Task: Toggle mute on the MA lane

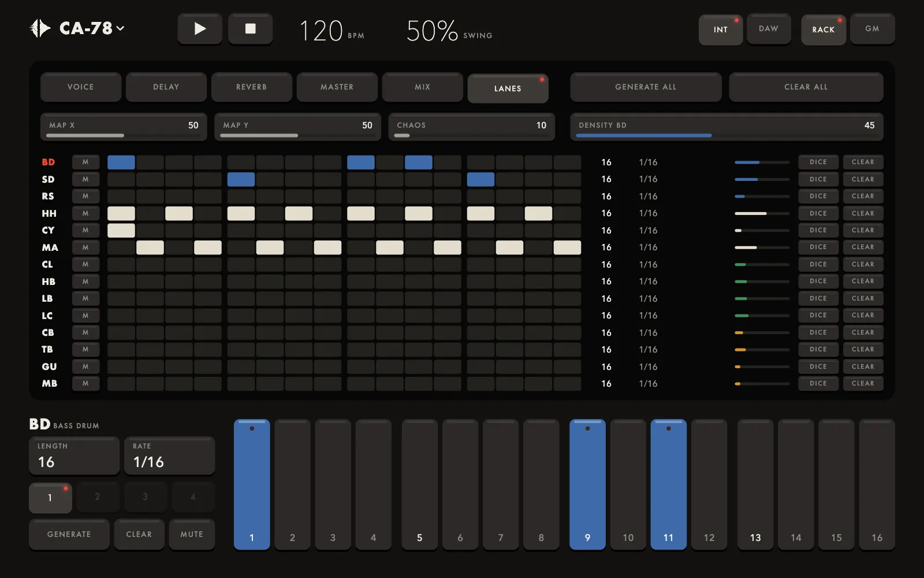Action: tap(85, 247)
